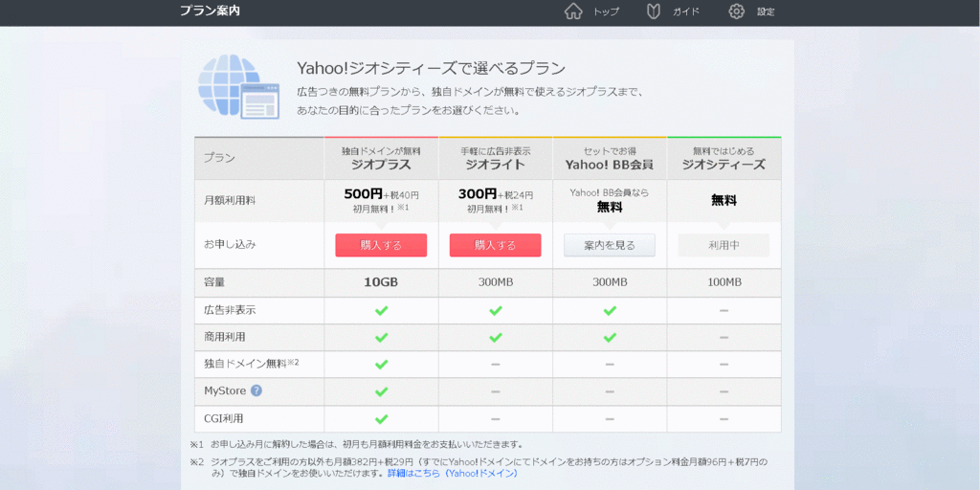Click the 500円 monthly price

pos(363,194)
